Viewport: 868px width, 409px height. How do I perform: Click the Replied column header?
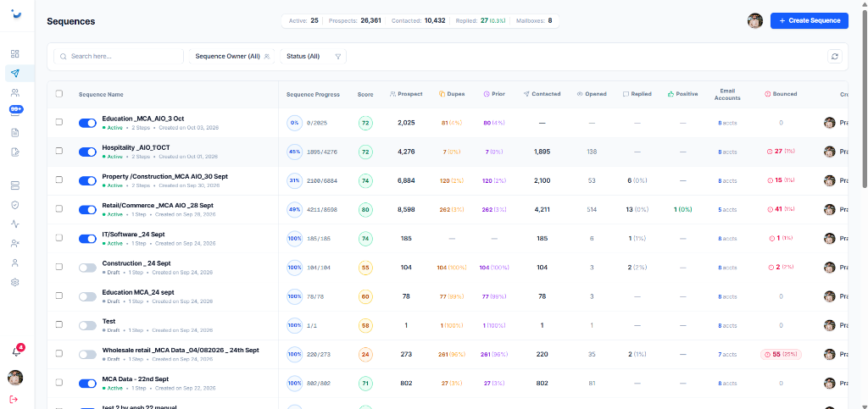point(637,94)
